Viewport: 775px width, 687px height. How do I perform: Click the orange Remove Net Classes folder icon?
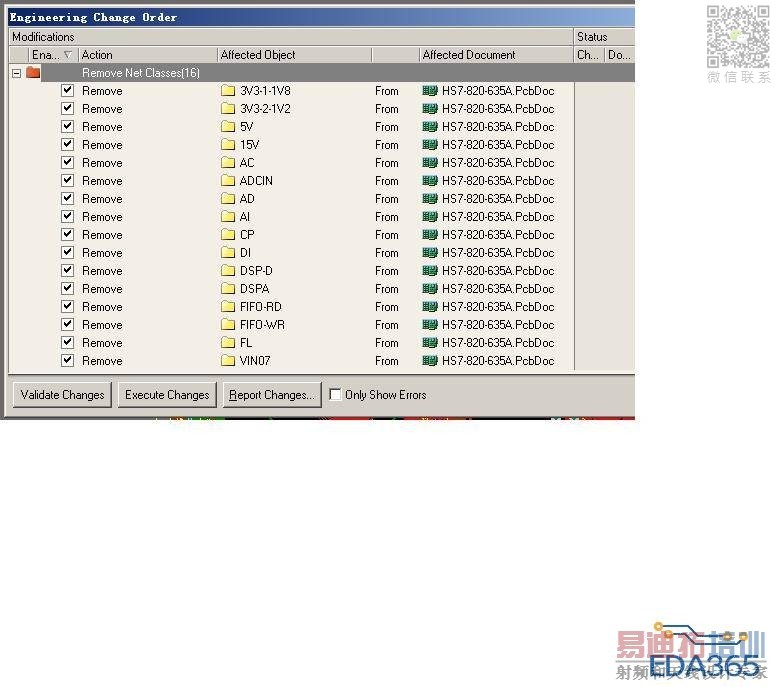(33, 73)
